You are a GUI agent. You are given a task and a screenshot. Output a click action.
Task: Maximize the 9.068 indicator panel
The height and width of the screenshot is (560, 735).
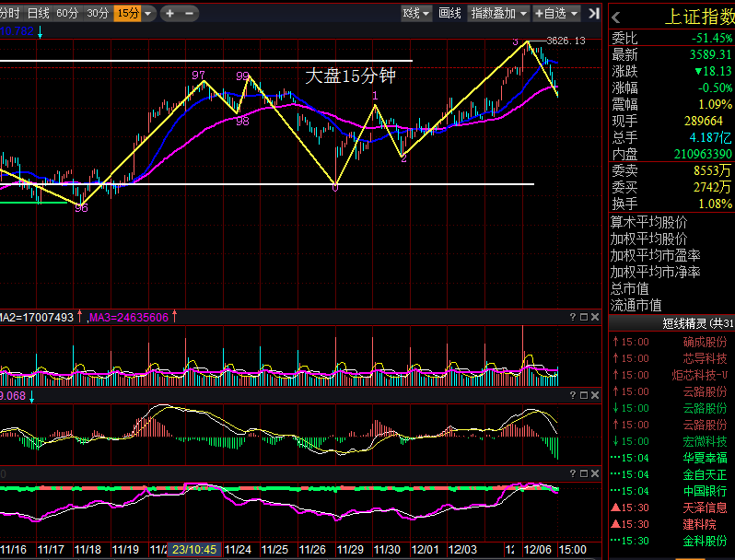point(584,395)
